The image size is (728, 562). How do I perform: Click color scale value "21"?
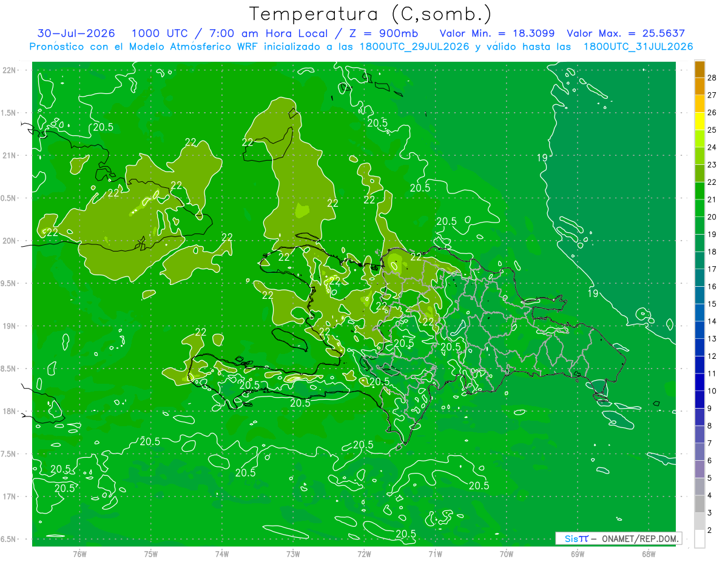(712, 199)
